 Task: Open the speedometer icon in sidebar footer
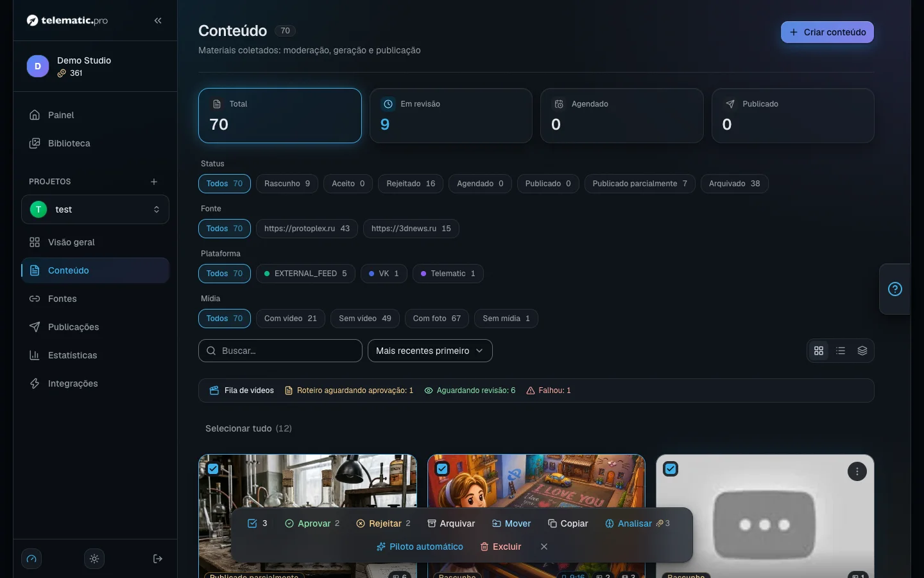click(31, 559)
